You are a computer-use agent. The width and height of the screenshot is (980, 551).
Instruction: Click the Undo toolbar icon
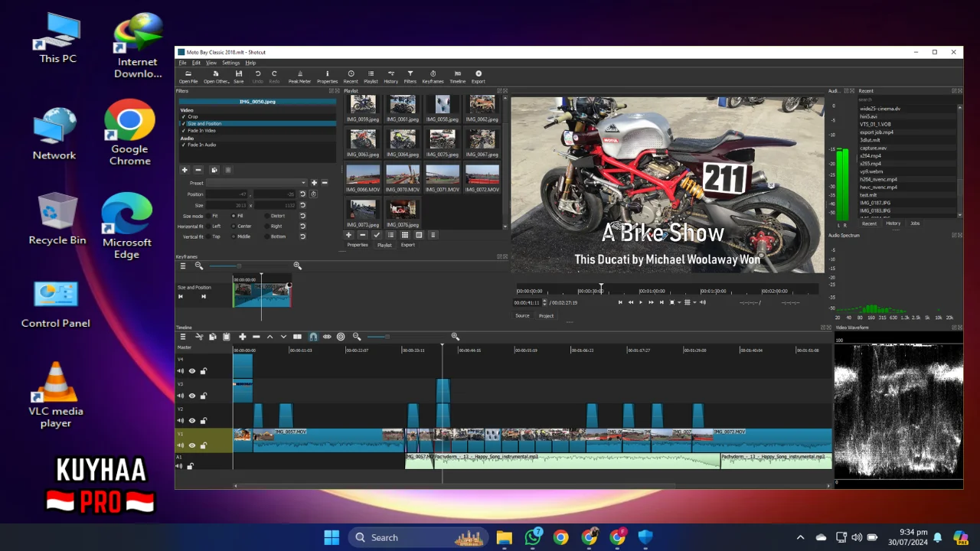click(x=258, y=77)
